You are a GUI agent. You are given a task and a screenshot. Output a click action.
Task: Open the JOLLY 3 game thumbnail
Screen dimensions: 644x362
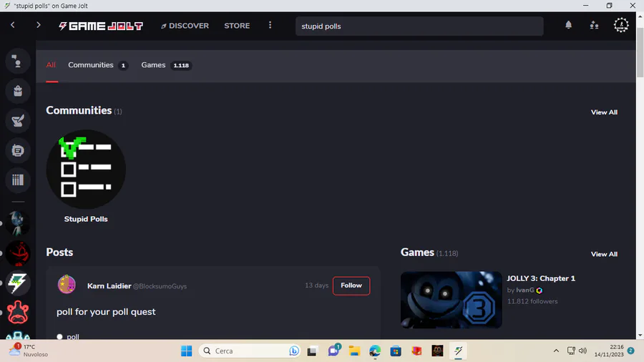(x=451, y=300)
